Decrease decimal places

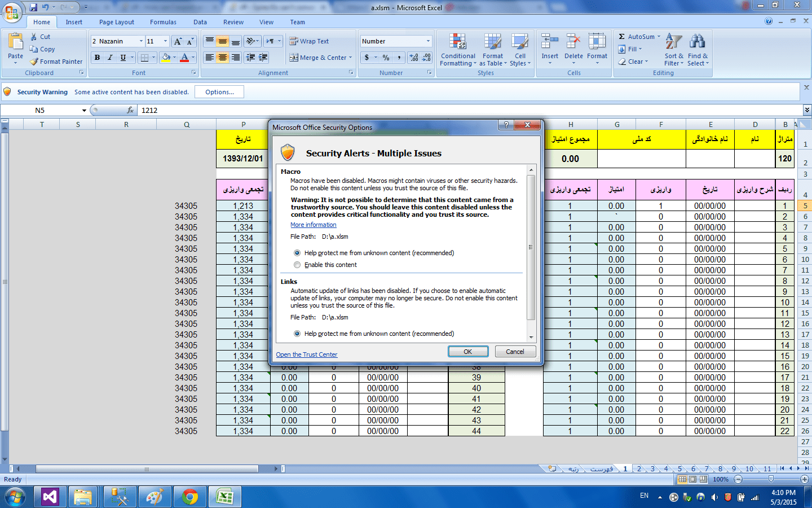click(x=426, y=58)
